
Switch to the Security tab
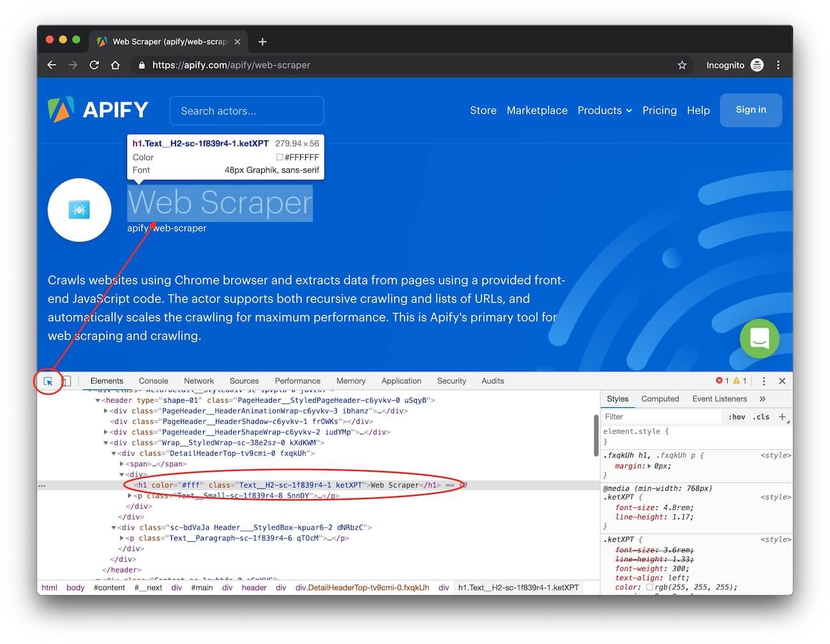pos(451,381)
